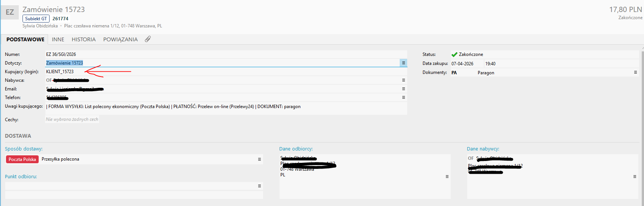Screen dimensions: 644x206
Task: Select the PODSTAWOWE tab
Action: click(x=25, y=39)
